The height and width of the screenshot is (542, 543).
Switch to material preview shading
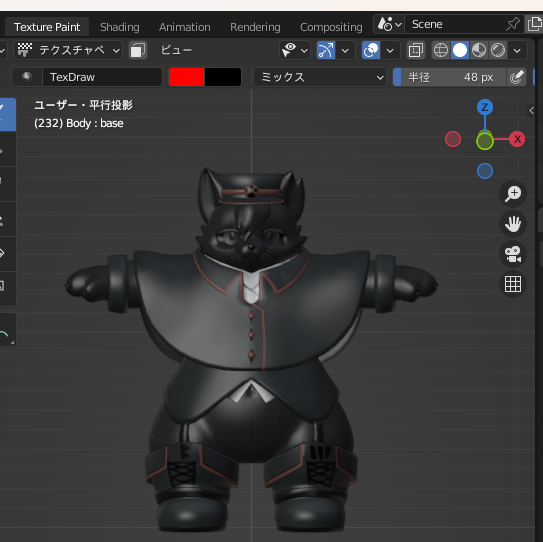[x=479, y=50]
